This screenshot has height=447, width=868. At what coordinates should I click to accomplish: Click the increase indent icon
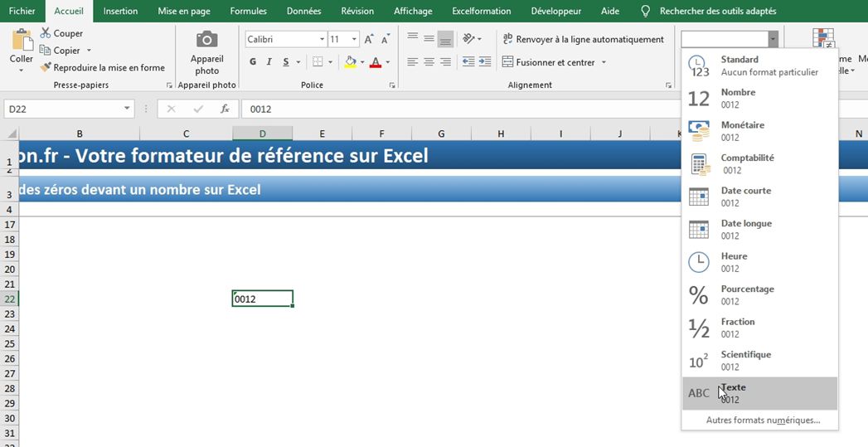[487, 62]
